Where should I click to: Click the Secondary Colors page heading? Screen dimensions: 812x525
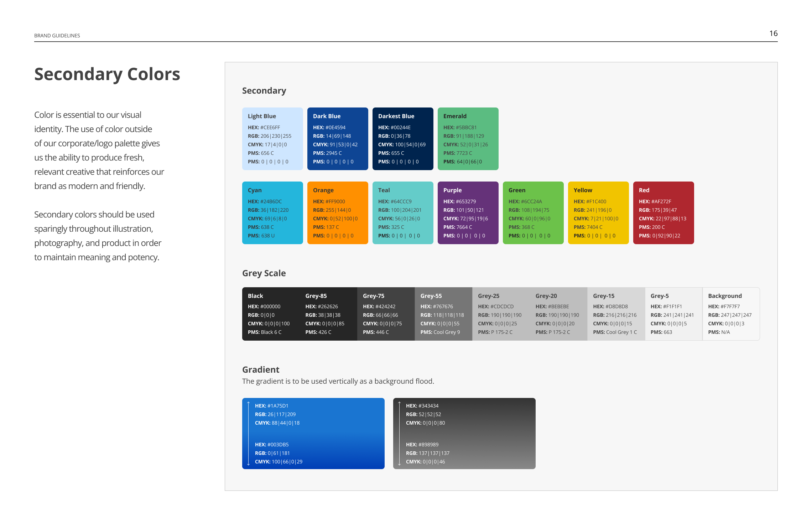point(107,74)
